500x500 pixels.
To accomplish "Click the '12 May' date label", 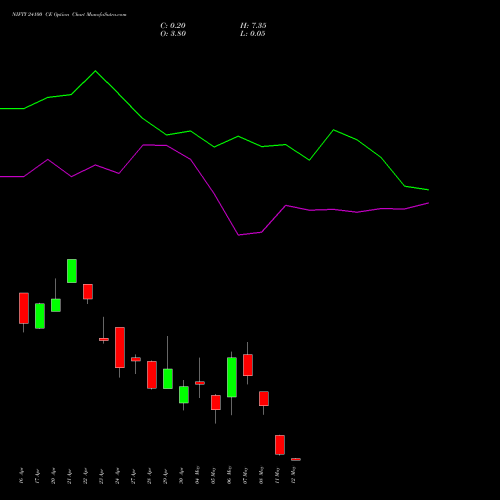I will (x=294, y=475).
